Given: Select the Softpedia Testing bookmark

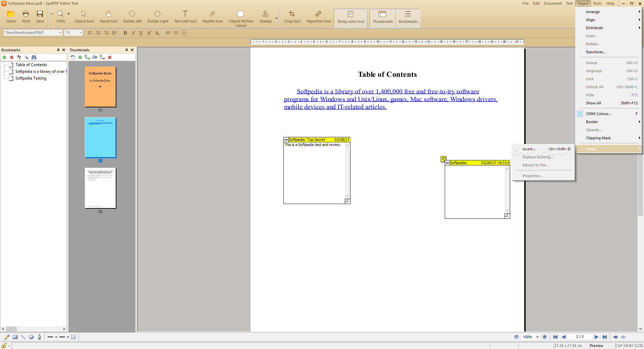Looking at the screenshot, I should point(31,78).
